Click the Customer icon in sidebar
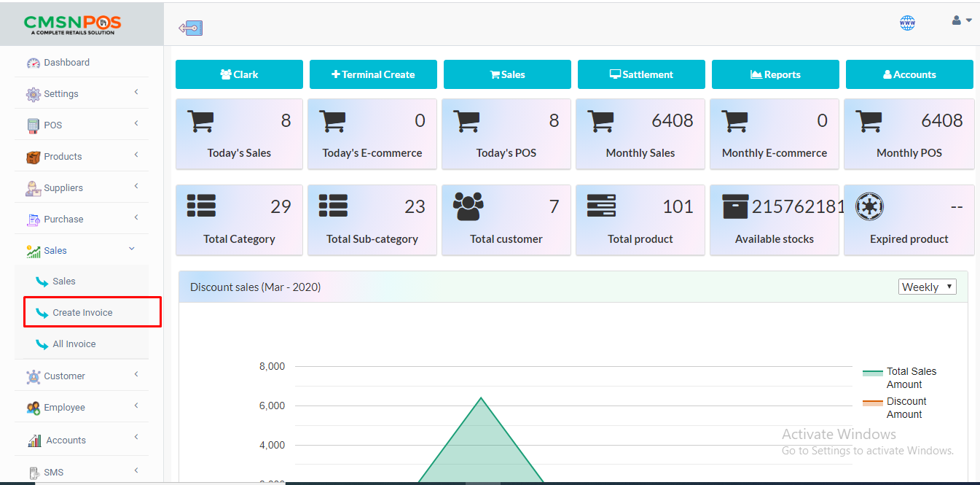Viewport: 980px width, 485px height. 34,376
